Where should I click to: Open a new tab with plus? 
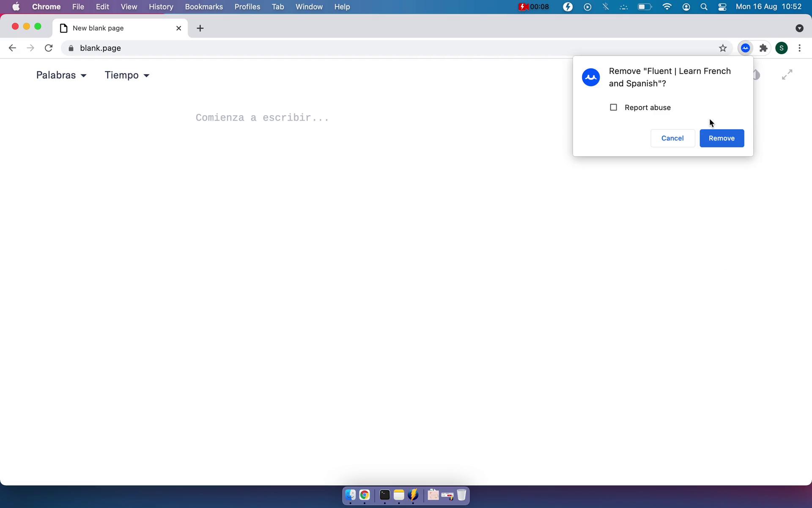(200, 28)
